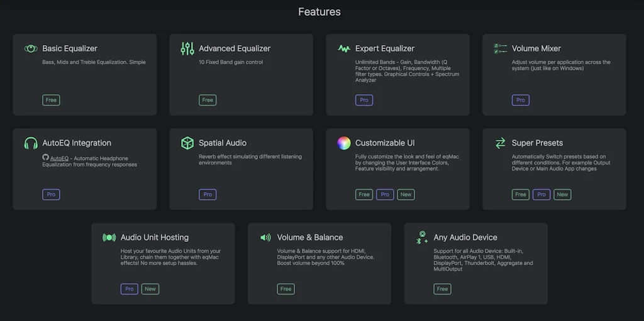Click the Expert Equalizer waveform icon
This screenshot has height=321, width=644.
click(343, 48)
